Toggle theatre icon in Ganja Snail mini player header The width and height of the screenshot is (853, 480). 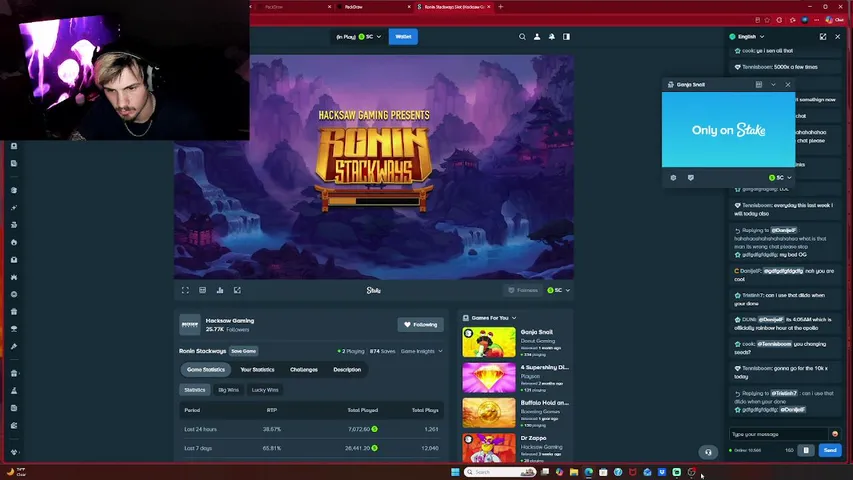point(758,84)
